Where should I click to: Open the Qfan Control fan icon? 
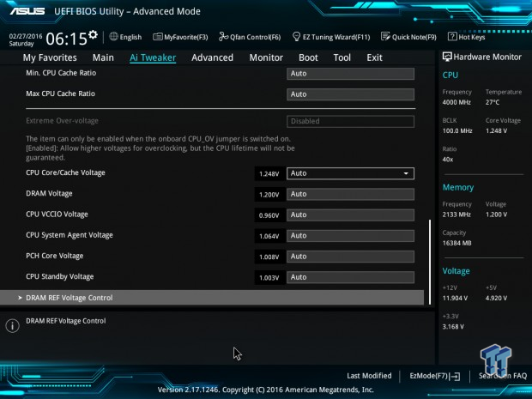[x=223, y=36]
